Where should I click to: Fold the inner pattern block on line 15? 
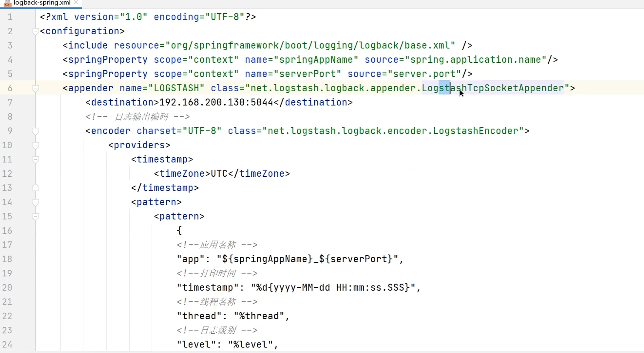click(x=35, y=217)
